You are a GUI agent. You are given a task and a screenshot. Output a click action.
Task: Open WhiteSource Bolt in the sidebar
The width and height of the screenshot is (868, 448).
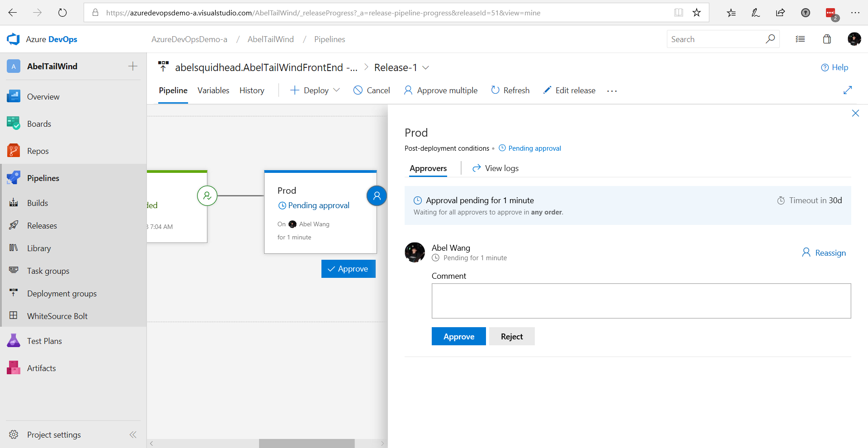click(x=57, y=316)
